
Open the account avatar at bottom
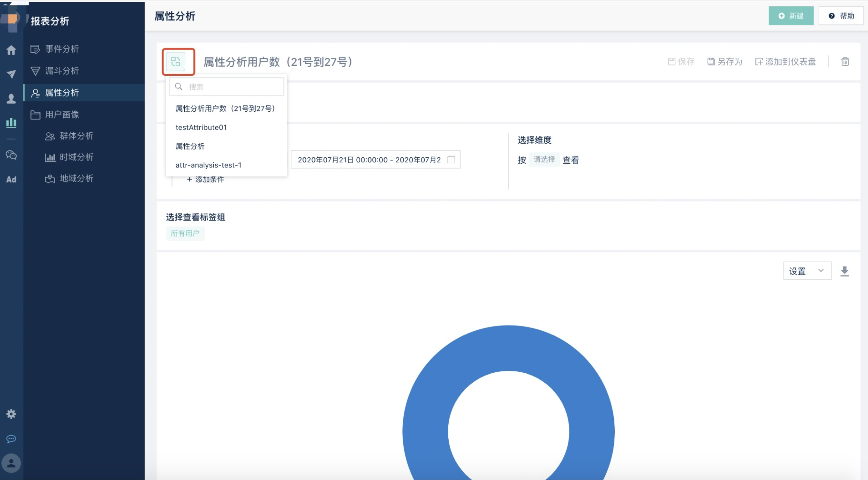pos(11,463)
